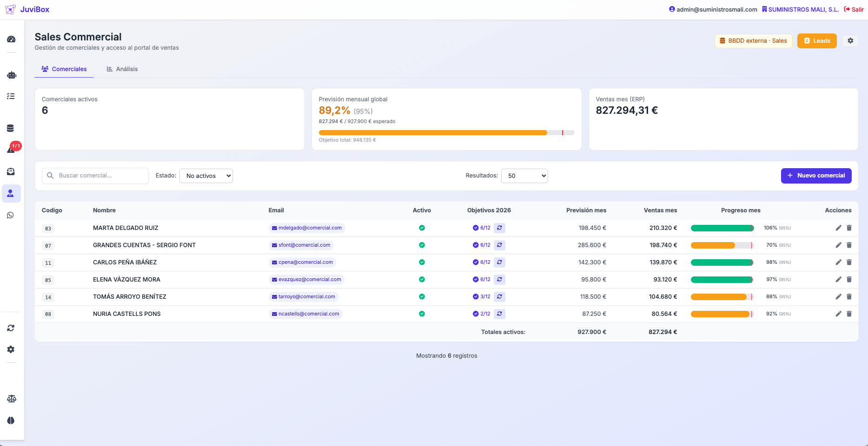Viewport: 868px width, 446px height.
Task: Open tarroyo@comercial.com email link
Action: 304,297
